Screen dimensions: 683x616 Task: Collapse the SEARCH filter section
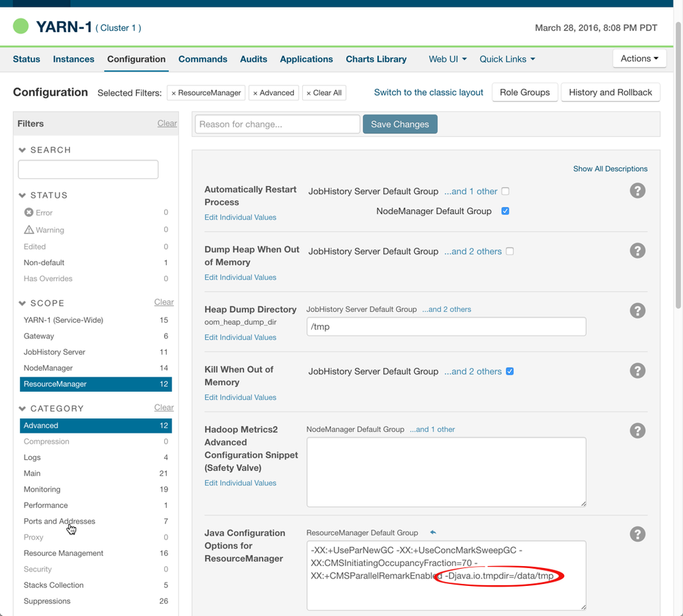(22, 150)
